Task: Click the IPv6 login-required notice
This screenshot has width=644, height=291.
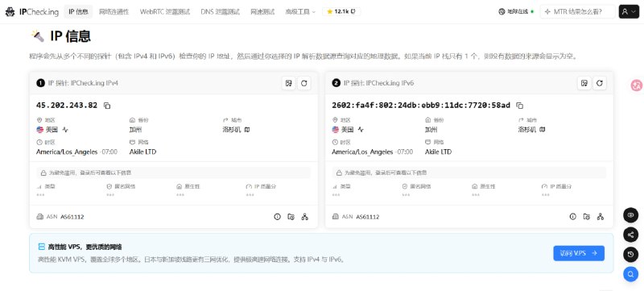Action: [469, 173]
